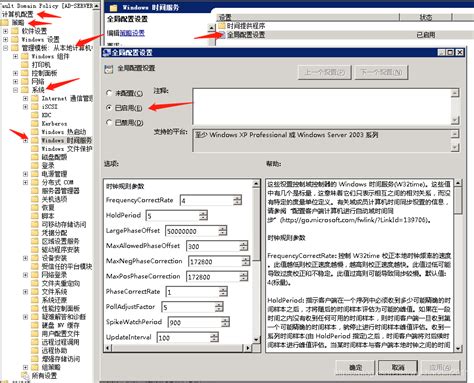Select the 已禁用(D) radio button
This screenshot has width=474, height=383.
pos(109,123)
